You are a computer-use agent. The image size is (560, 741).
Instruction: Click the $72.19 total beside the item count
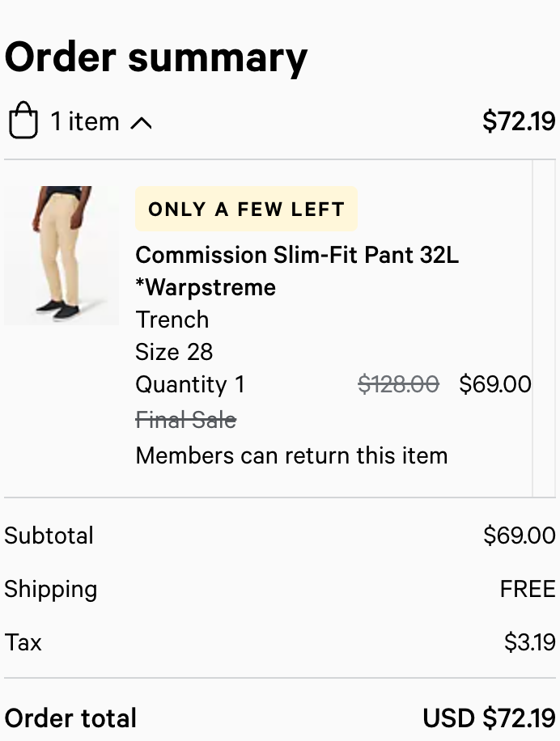(x=519, y=121)
